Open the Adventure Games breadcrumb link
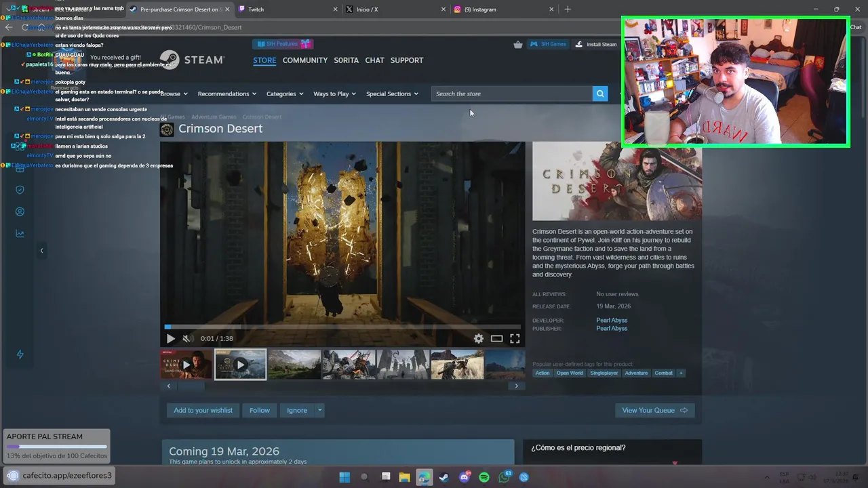The width and height of the screenshot is (868, 488). click(x=214, y=117)
